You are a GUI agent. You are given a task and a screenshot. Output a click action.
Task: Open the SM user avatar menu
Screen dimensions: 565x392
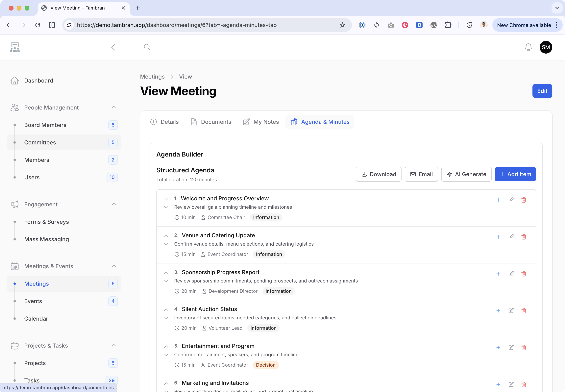[546, 47]
